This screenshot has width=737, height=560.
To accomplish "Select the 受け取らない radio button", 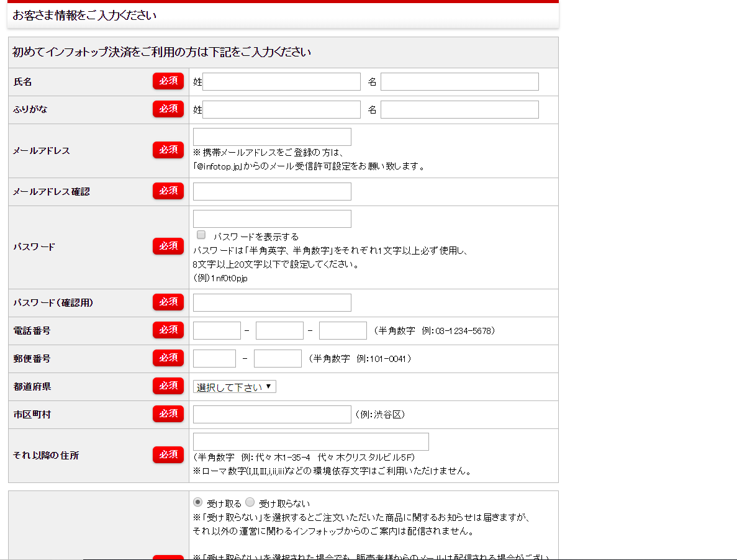I will coord(250,502).
